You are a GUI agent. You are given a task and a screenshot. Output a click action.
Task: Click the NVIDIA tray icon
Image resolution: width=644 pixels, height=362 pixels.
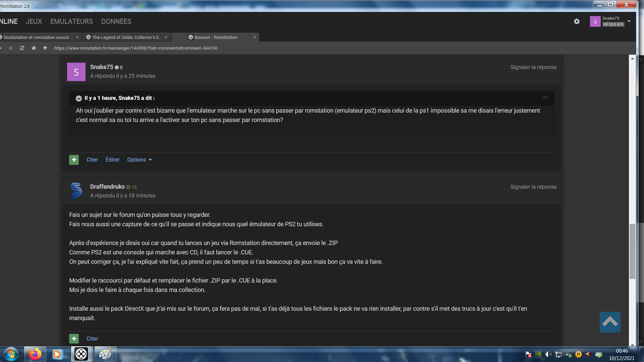coord(538,354)
